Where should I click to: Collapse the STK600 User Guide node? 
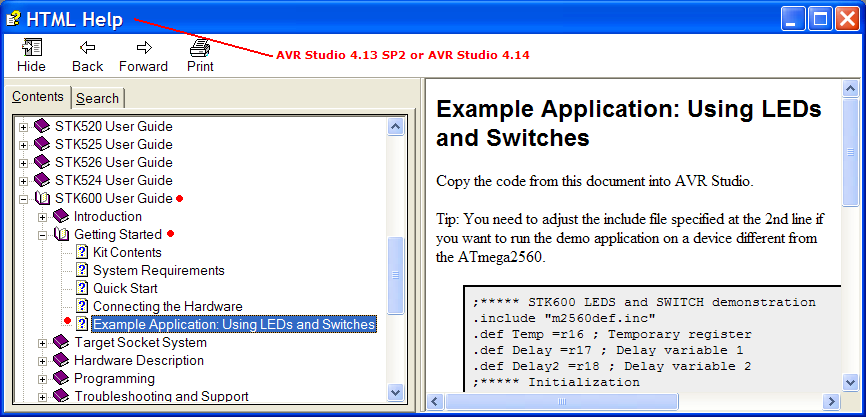pos(24,199)
